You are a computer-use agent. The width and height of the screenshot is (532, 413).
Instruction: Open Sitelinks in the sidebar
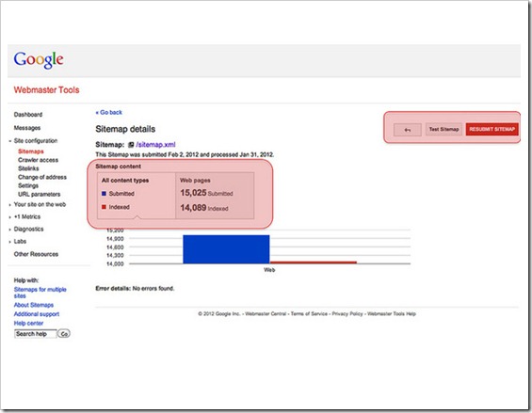click(28, 168)
